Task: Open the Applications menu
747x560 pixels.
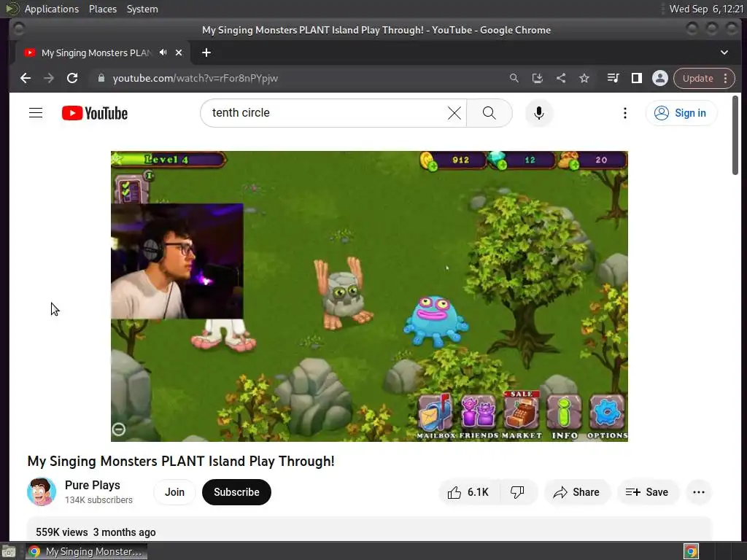Action: 52,9
